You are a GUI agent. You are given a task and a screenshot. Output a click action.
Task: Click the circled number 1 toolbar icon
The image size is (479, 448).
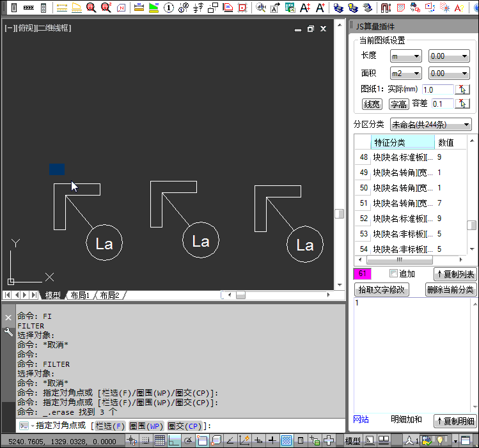(x=169, y=8)
